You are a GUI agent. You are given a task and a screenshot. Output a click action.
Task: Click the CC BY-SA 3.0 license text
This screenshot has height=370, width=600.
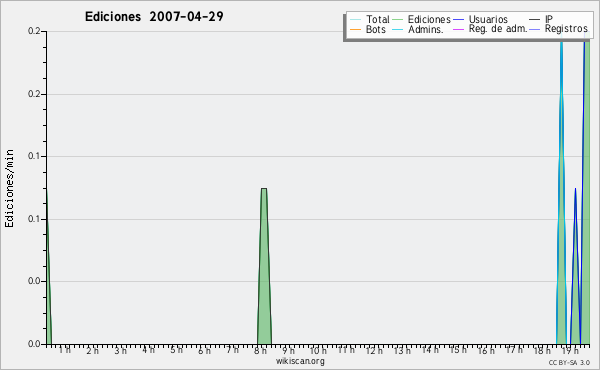tap(569, 362)
